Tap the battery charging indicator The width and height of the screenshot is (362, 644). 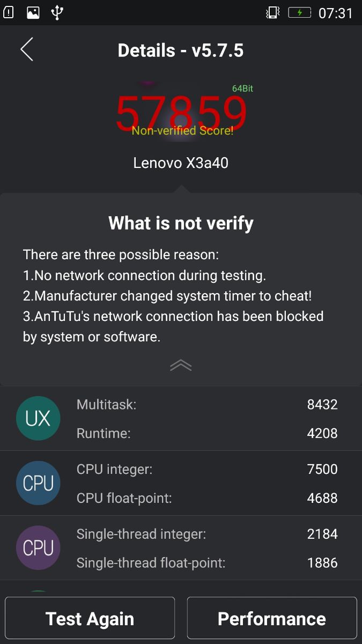click(x=299, y=12)
